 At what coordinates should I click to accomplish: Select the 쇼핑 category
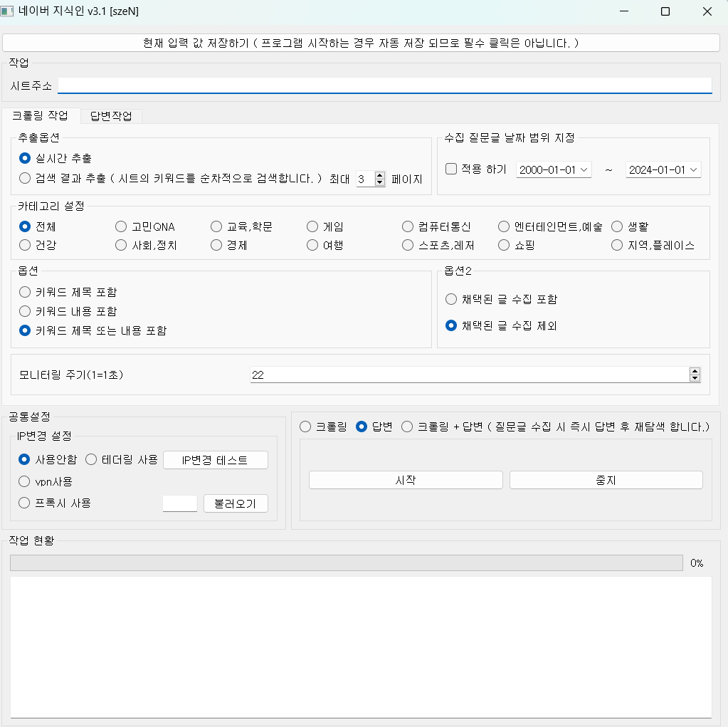[516, 245]
